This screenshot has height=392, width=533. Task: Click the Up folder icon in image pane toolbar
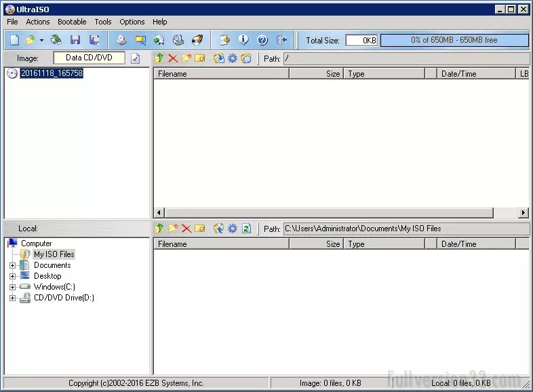tap(159, 58)
